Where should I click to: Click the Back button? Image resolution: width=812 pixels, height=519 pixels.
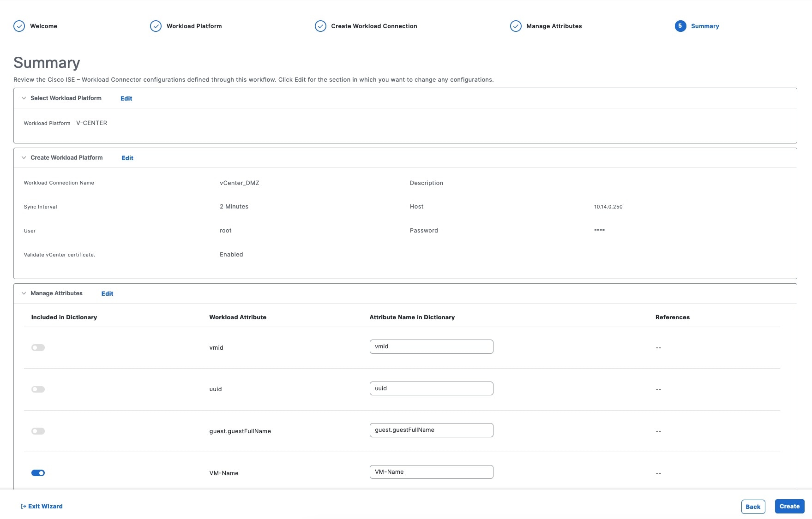[753, 507]
